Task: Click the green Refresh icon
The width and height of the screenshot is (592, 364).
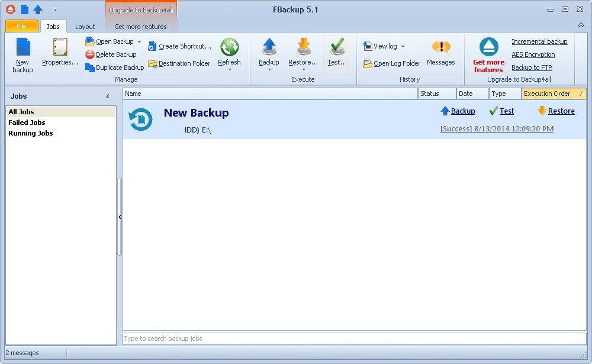Action: click(x=229, y=47)
